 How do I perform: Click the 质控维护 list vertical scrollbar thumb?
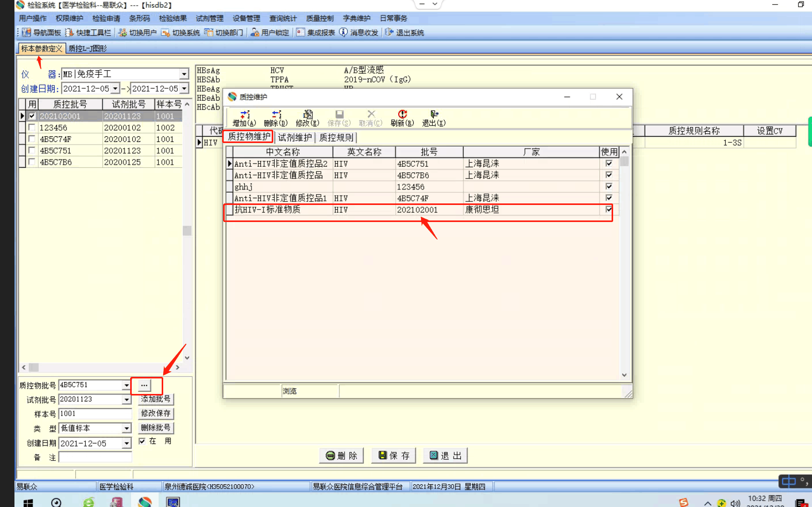tap(624, 162)
